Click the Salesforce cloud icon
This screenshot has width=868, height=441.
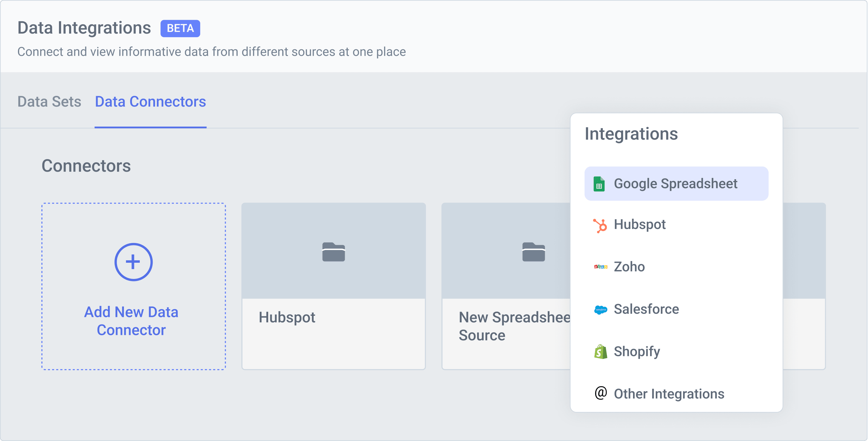(600, 309)
